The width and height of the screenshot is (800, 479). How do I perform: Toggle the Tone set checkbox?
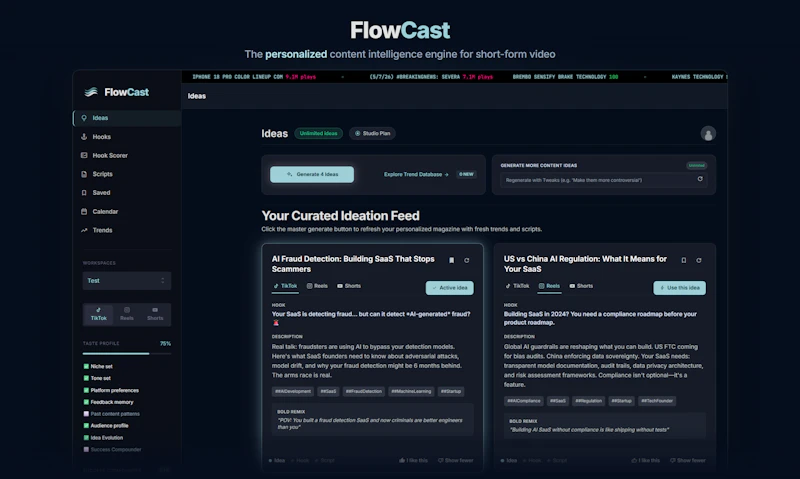[86, 378]
